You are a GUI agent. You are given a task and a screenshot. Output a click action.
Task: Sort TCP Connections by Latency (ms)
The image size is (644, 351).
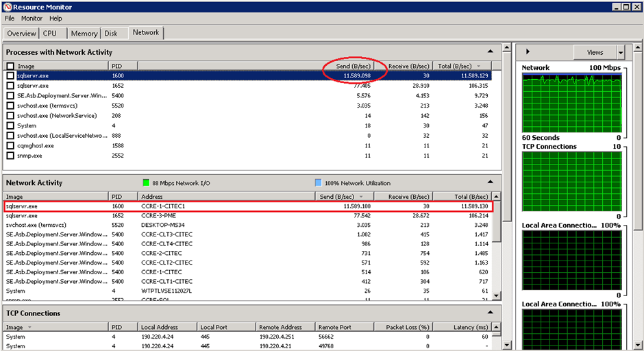point(462,327)
